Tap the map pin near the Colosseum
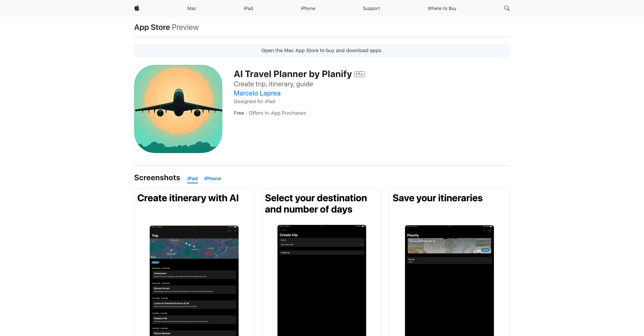Viewport: 644px width, 336px height. click(194, 246)
